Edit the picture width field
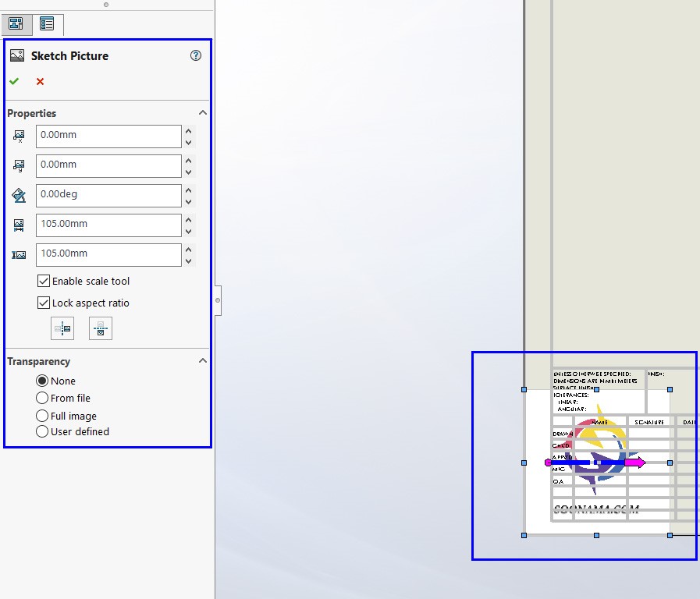This screenshot has height=599, width=700. tap(108, 225)
